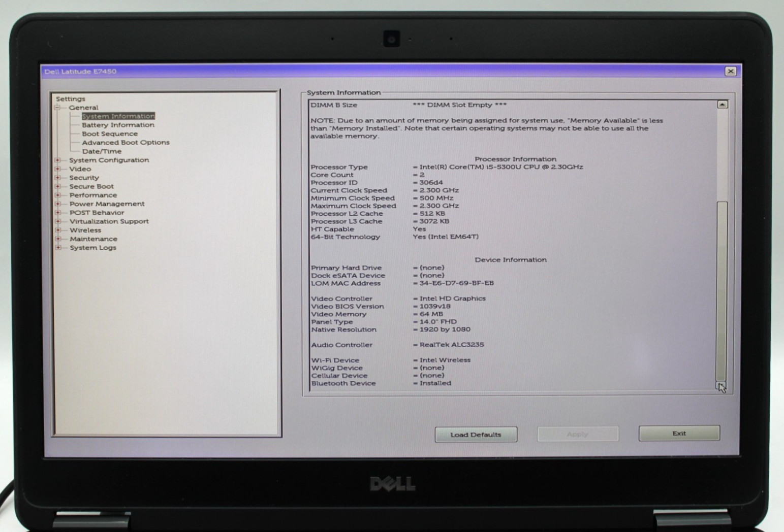Click the Load Defaults button
This screenshot has height=532, width=784.
476,435
